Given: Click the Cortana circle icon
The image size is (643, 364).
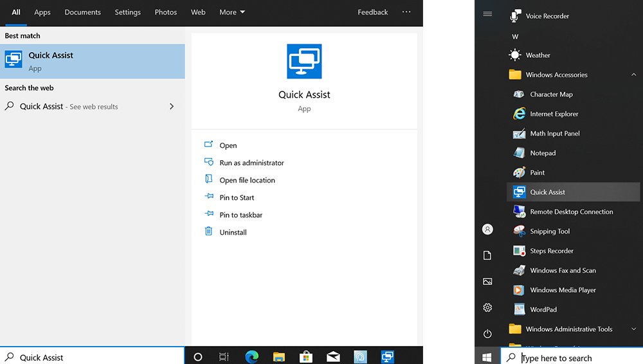Looking at the screenshot, I should point(198,357).
